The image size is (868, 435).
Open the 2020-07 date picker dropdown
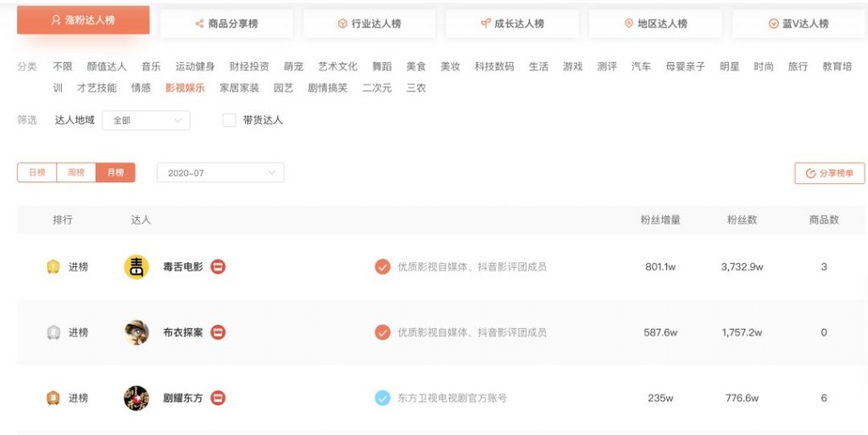pyautogui.click(x=220, y=173)
